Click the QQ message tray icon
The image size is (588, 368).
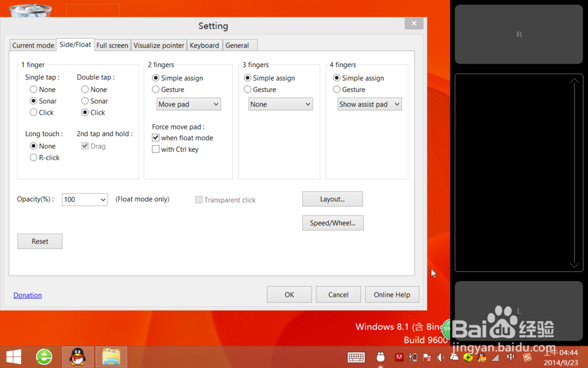[x=482, y=357]
